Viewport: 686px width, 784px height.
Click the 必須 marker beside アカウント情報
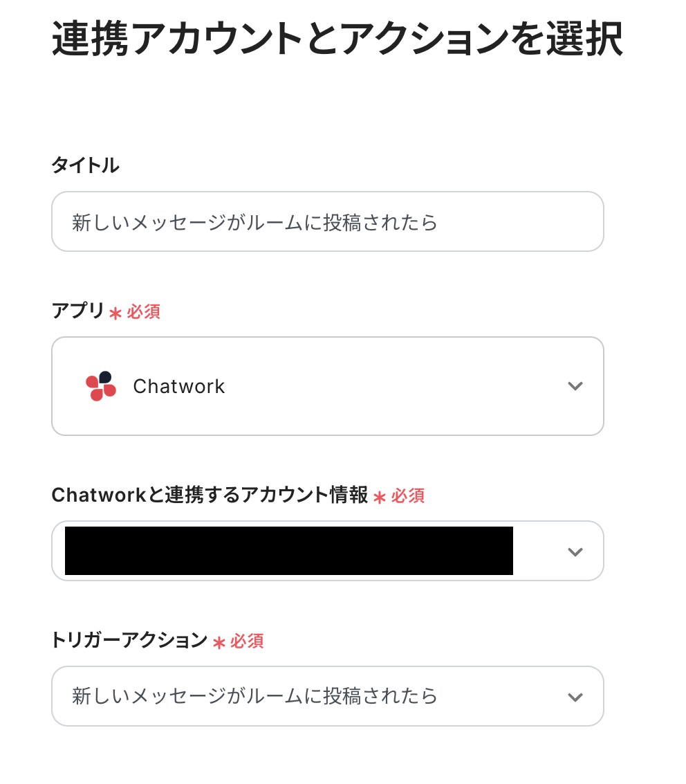pyautogui.click(x=408, y=496)
